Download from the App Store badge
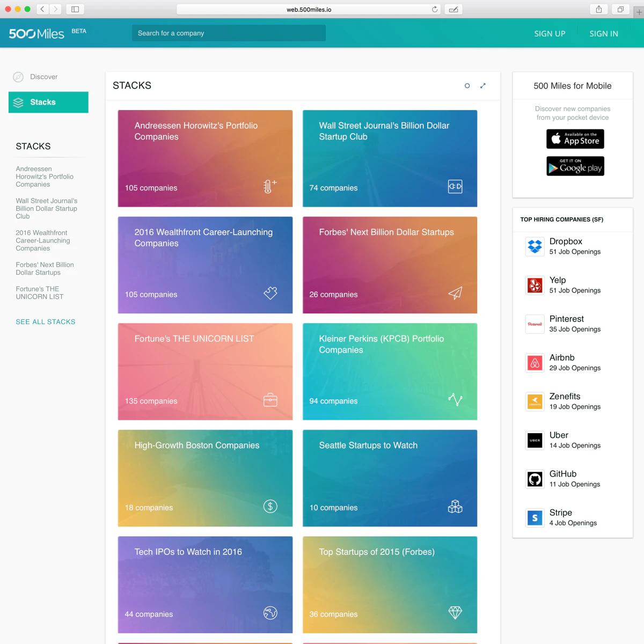Viewport: 644px width, 644px height. pos(575,139)
